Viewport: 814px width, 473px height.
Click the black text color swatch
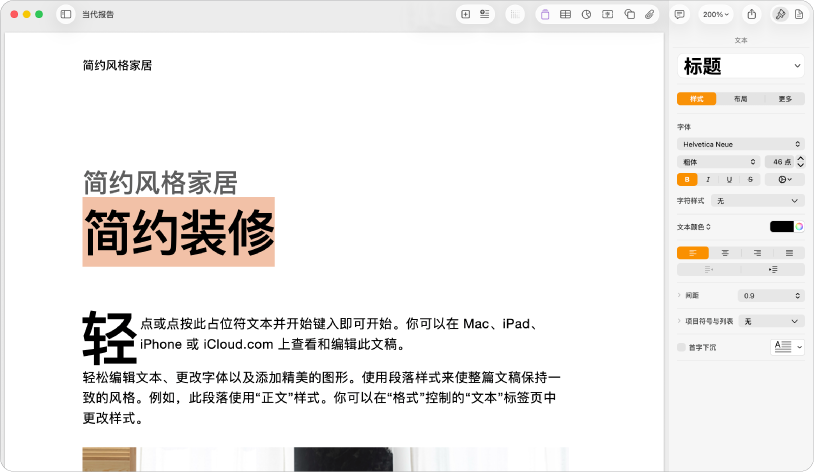pyautogui.click(x=782, y=226)
